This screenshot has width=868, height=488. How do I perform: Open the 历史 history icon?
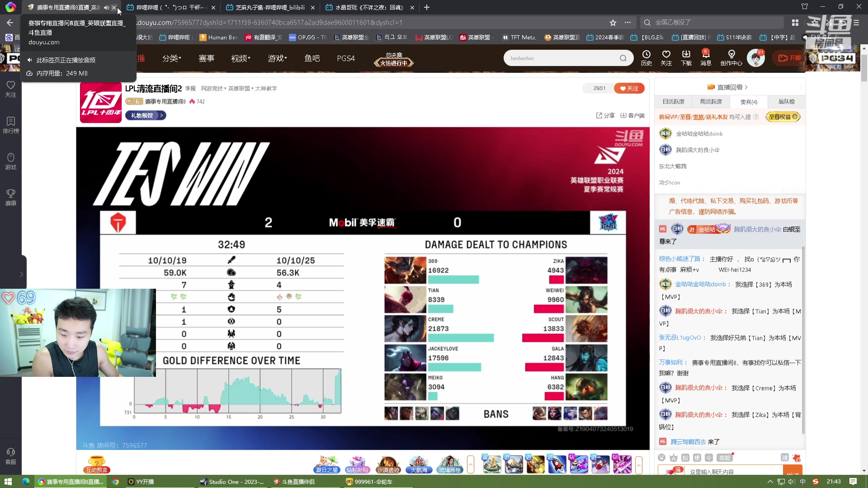pyautogui.click(x=646, y=58)
